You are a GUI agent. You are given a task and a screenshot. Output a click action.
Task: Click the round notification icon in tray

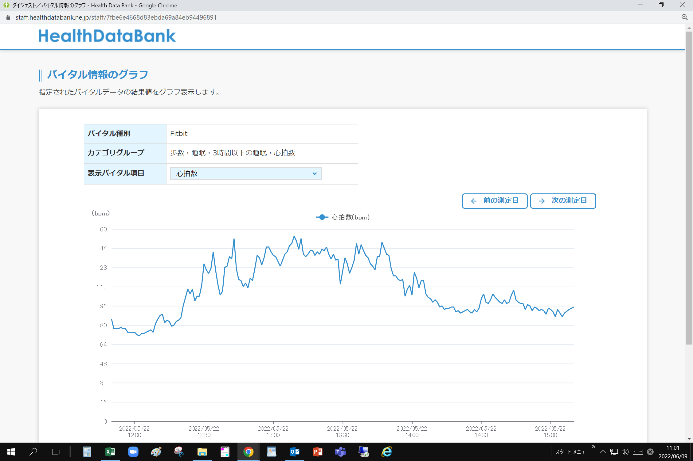click(650, 452)
